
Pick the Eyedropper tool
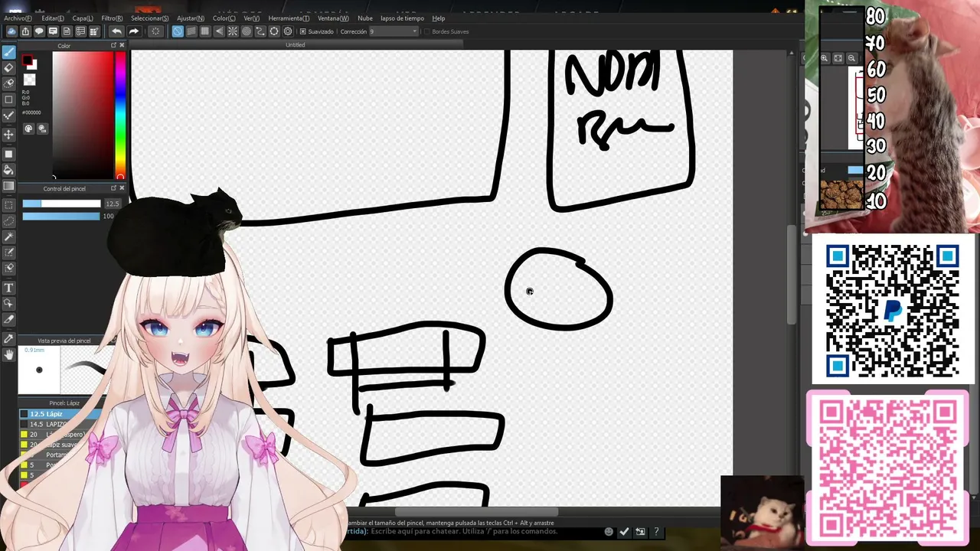pos(9,337)
